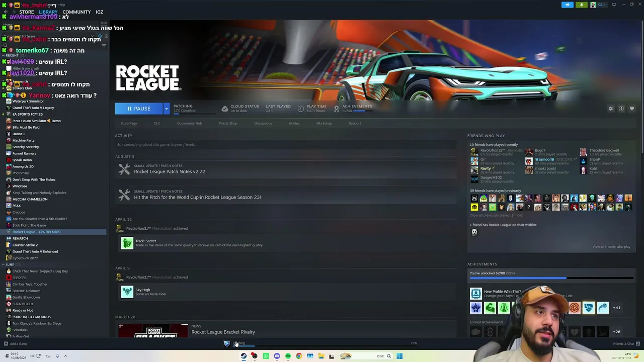This screenshot has width=644, height=362.
Task: Click the achievements unlocked progress bar
Action: click(x=551, y=278)
